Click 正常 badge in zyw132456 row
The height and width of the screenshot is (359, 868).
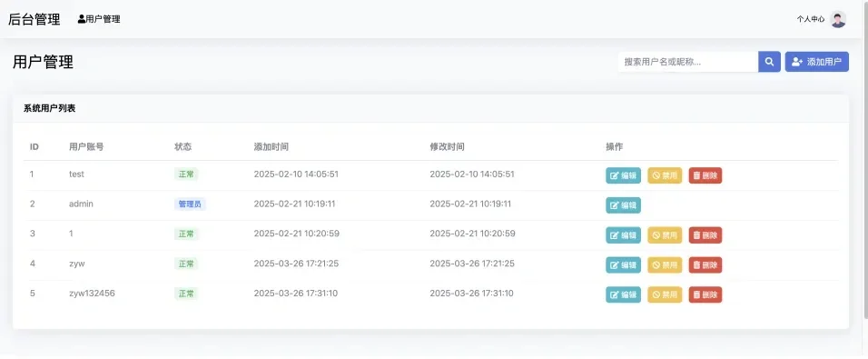tap(186, 294)
